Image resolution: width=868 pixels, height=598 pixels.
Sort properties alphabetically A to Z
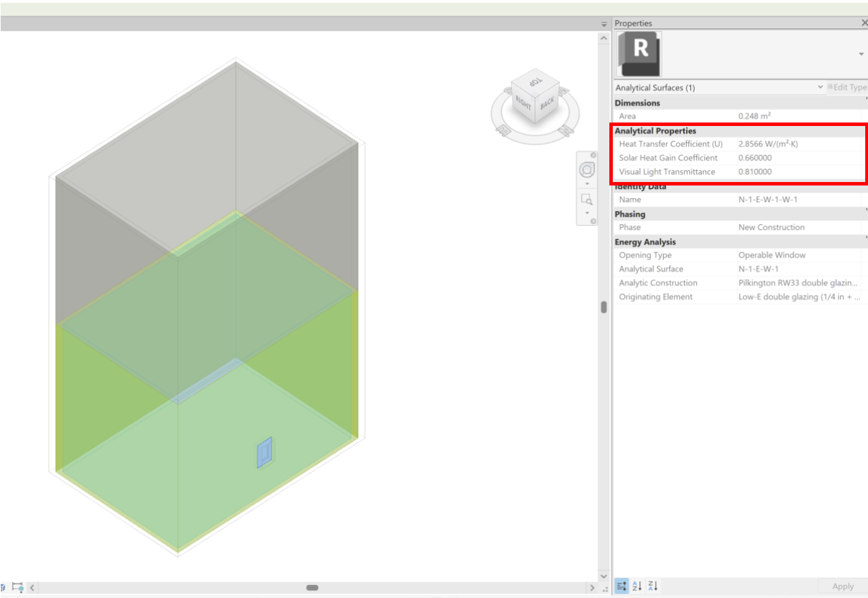(x=637, y=586)
